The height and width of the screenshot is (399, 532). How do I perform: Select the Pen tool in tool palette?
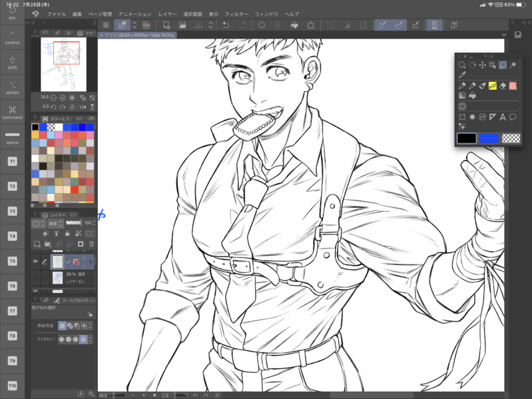[x=462, y=86]
